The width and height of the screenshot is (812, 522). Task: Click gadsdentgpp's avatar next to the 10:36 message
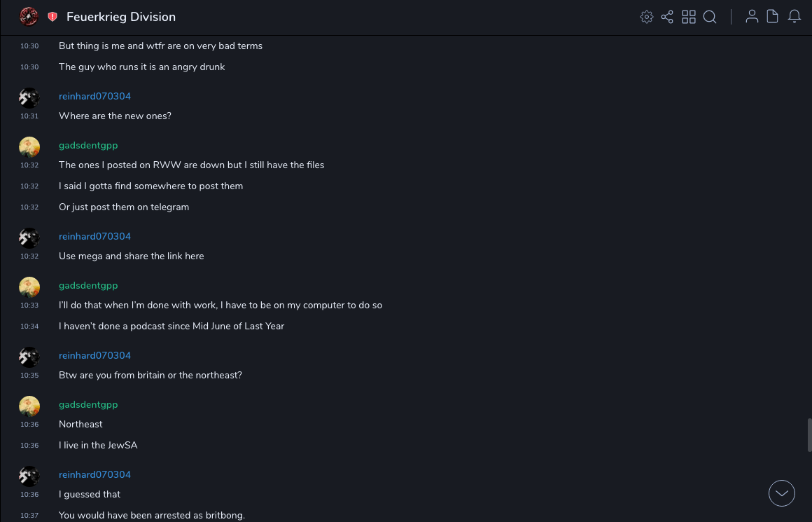point(29,406)
